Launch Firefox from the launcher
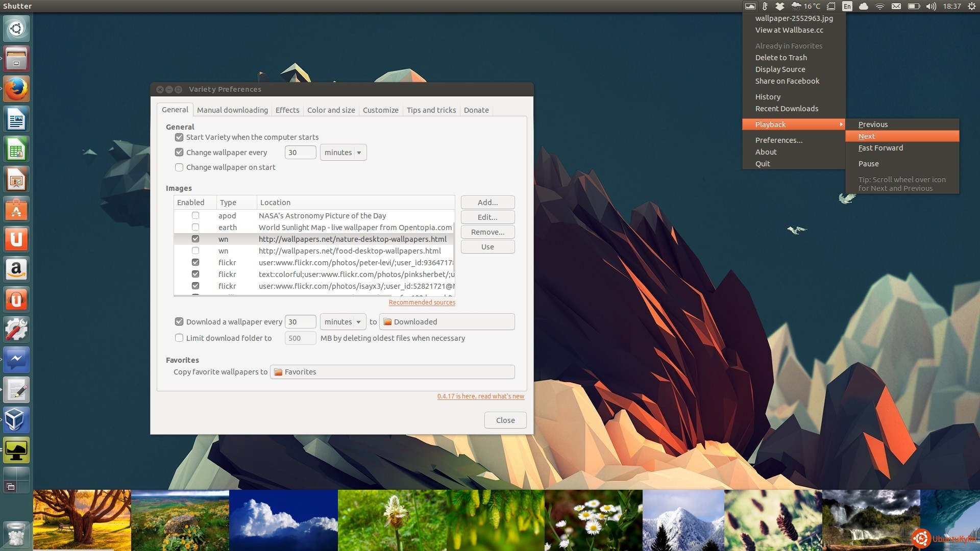Viewport: 980px width, 551px height. [16, 89]
